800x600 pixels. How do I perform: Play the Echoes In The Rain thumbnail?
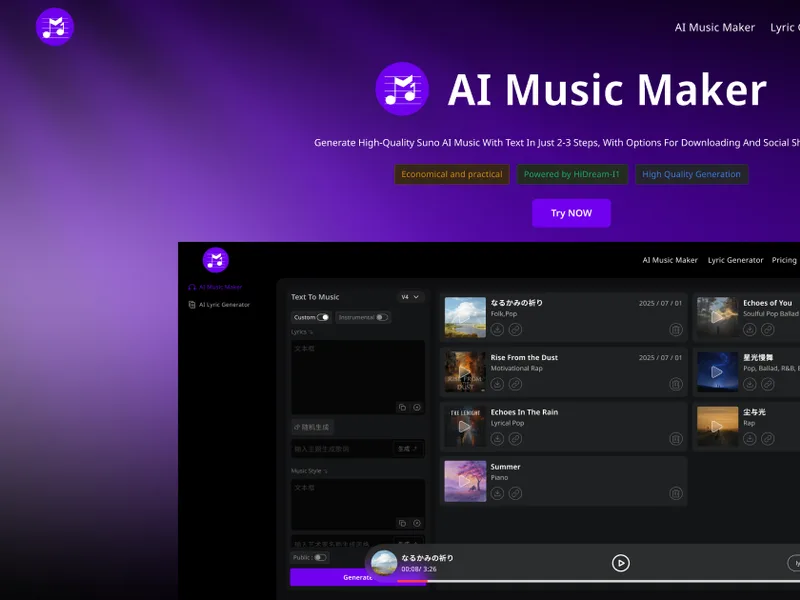click(465, 427)
